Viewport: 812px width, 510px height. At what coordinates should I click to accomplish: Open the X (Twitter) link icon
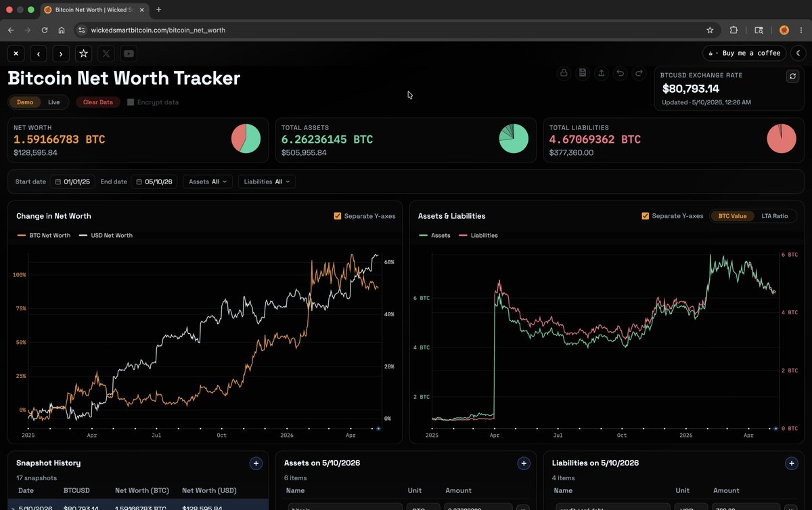pos(106,54)
